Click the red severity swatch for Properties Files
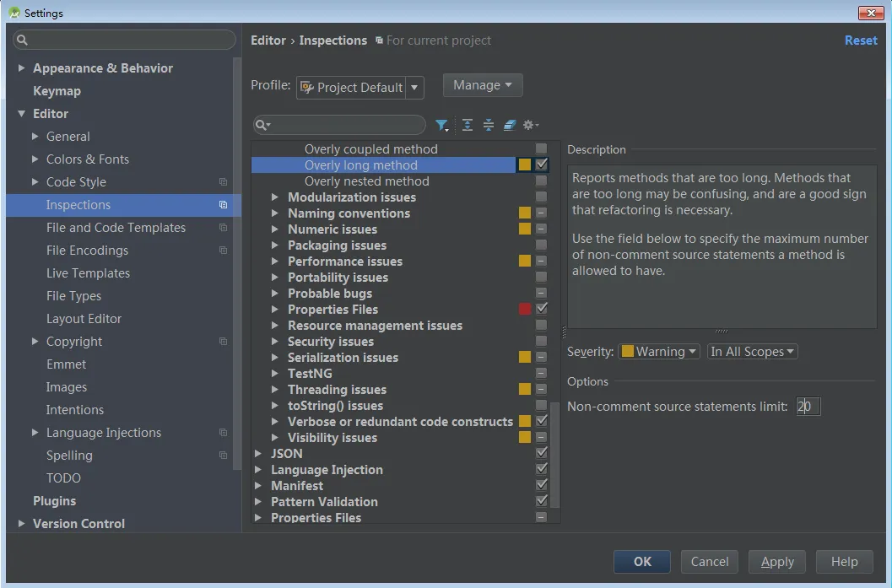Image resolution: width=892 pixels, height=588 pixels. coord(525,310)
